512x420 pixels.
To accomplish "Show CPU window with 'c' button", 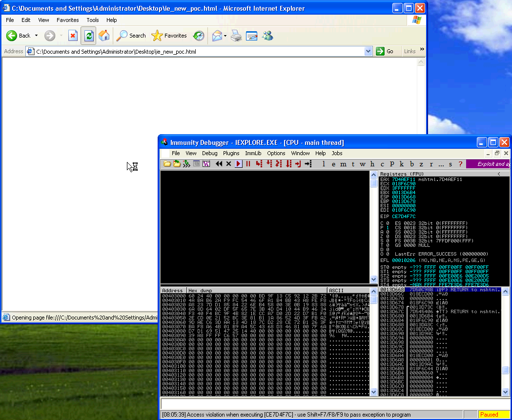I will 382,164.
